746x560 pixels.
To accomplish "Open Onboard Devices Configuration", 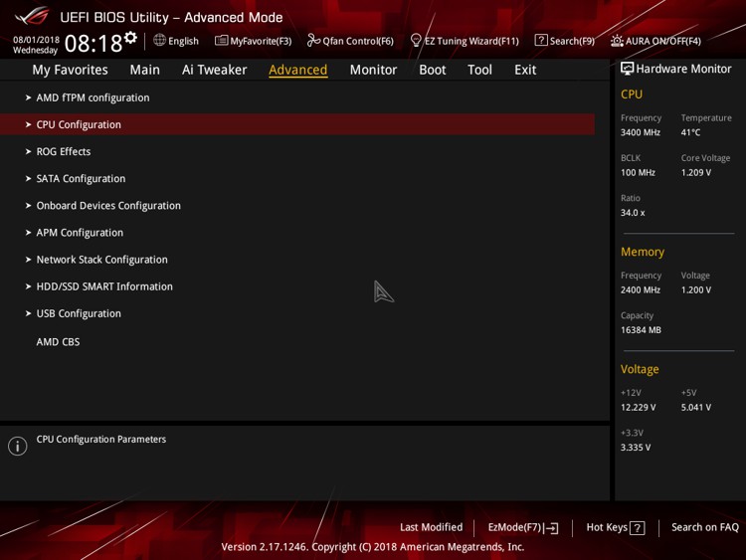I will click(108, 205).
